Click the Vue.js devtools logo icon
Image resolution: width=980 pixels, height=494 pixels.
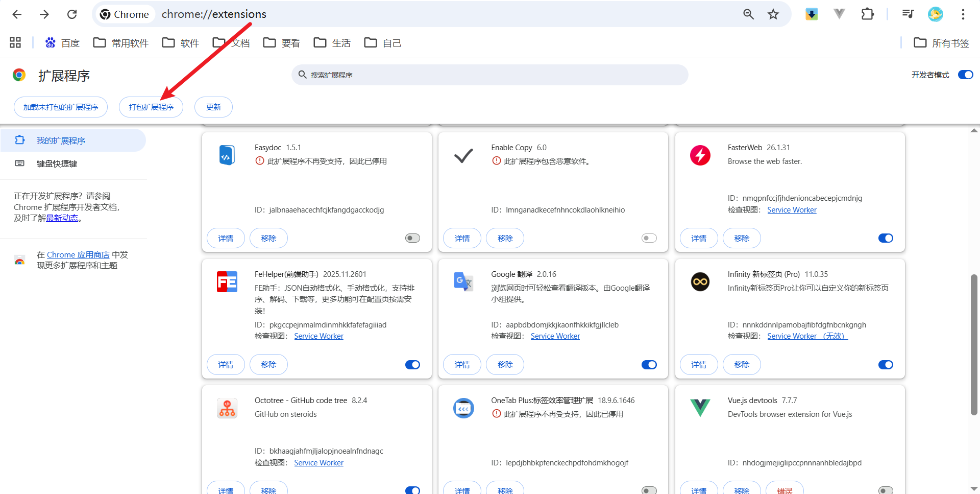coord(700,408)
